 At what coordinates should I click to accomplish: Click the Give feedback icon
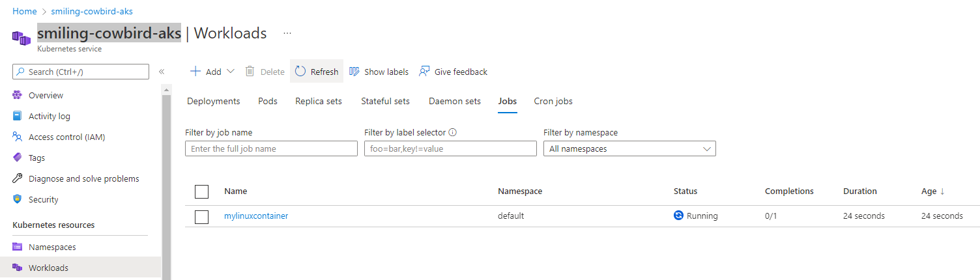click(425, 72)
